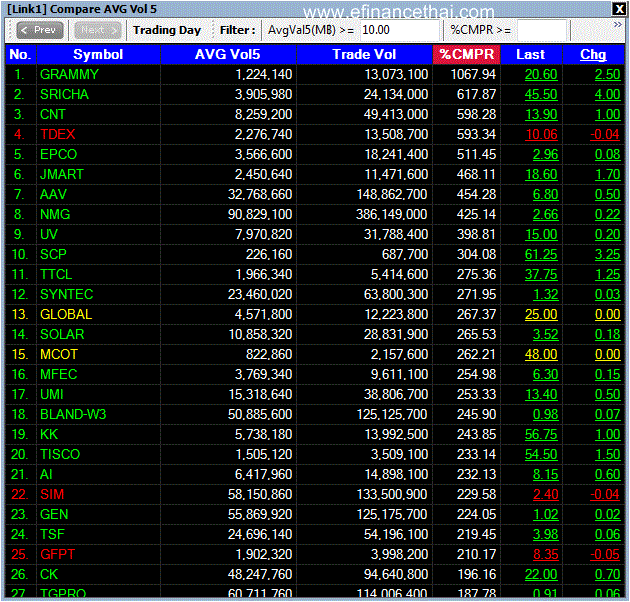This screenshot has height=602, width=630.
Task: Select the UV symbol
Action: click(x=49, y=234)
